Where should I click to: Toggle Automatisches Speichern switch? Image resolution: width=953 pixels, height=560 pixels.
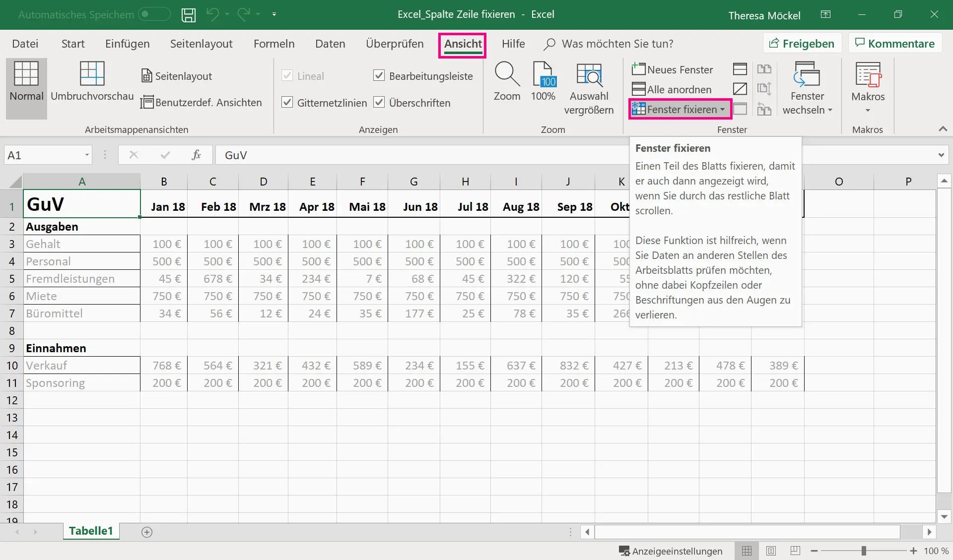(x=153, y=14)
